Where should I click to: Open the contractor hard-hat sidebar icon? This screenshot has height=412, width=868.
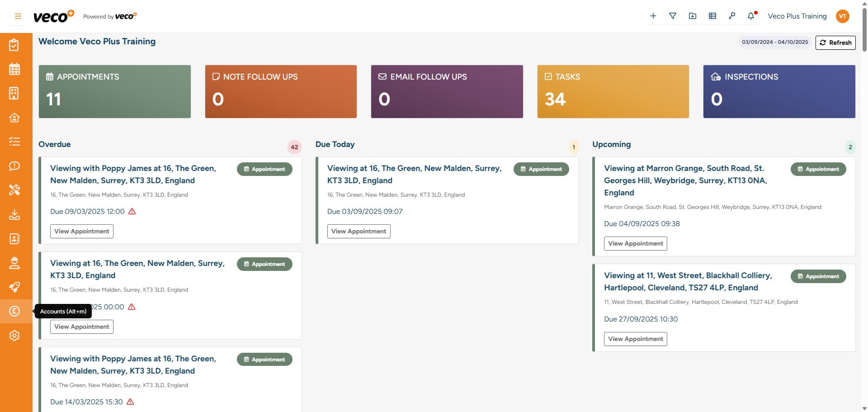14,263
